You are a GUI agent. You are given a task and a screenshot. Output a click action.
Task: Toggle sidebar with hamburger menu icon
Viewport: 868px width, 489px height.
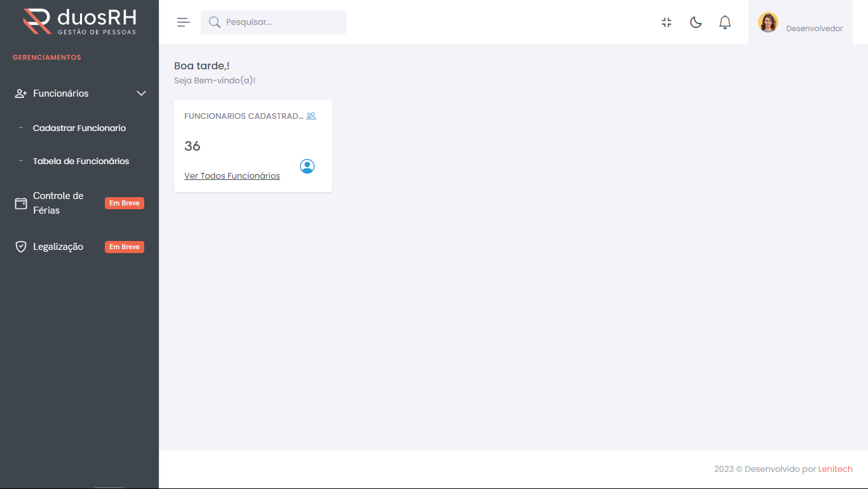(184, 22)
